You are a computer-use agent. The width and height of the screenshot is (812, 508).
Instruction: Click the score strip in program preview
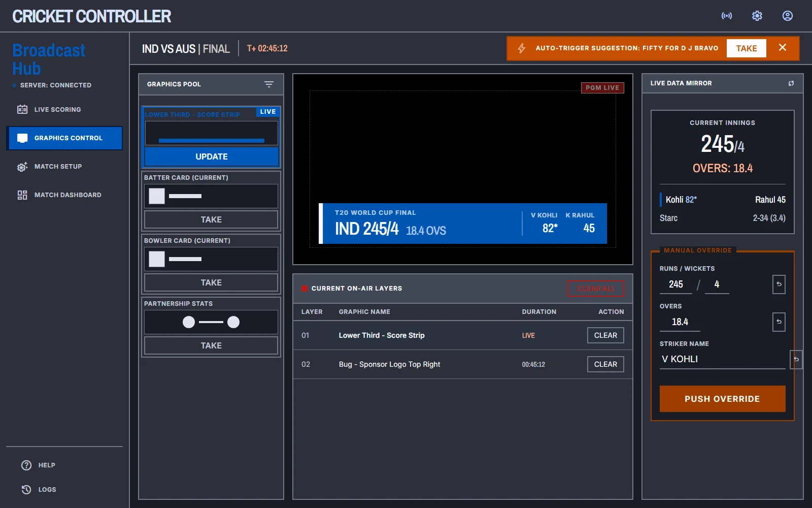pyautogui.click(x=463, y=224)
